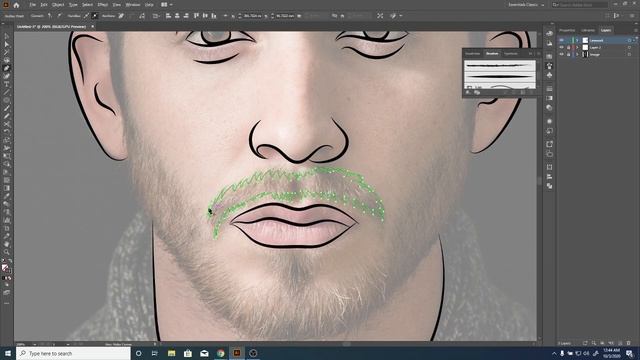The image size is (640, 360).
Task: Toggle the Brushes panel dock icon
Action: 549,66
